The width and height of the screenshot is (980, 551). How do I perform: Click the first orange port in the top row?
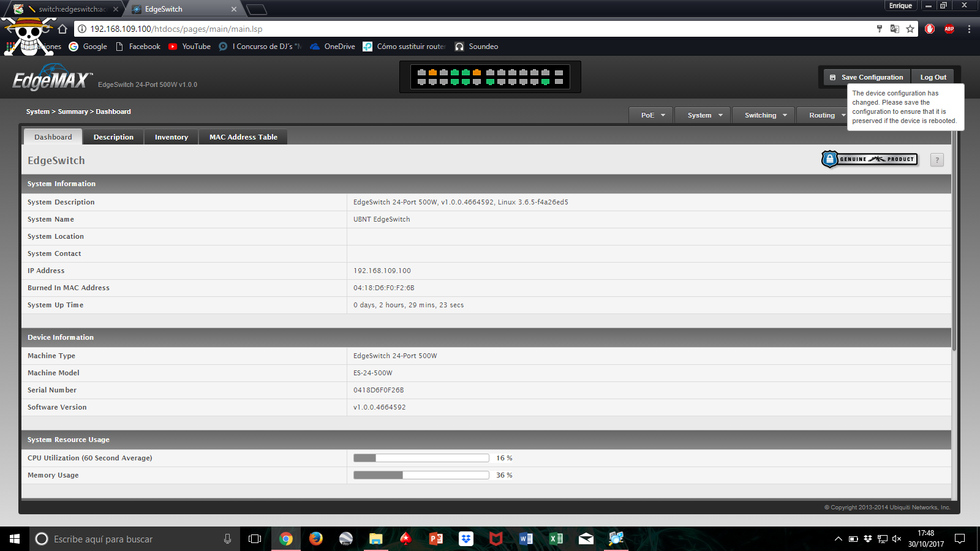point(432,72)
